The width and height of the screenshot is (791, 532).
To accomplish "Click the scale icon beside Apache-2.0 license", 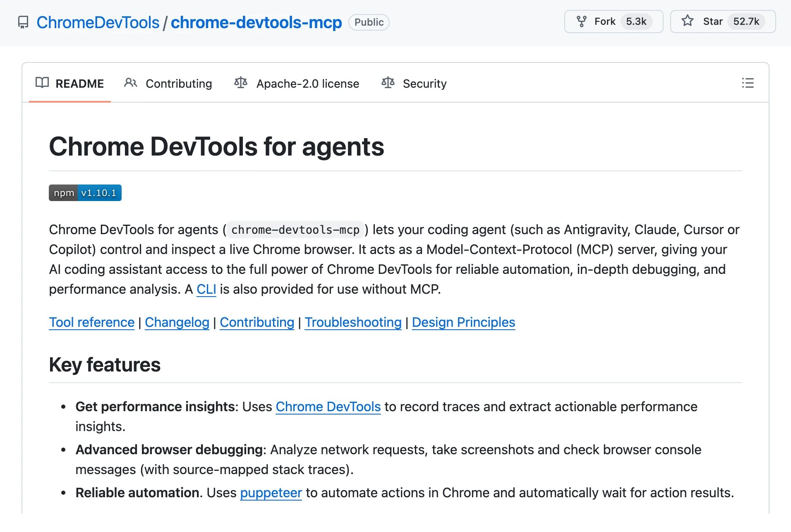I will tap(241, 83).
